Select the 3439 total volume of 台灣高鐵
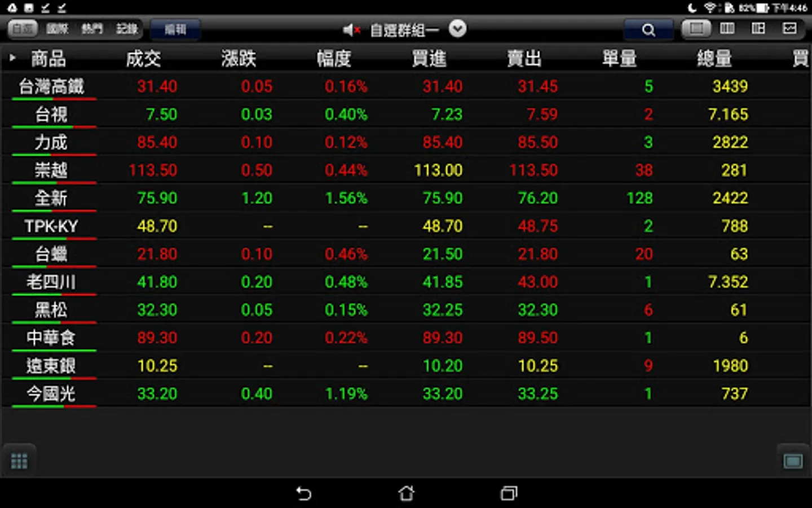Image resolution: width=812 pixels, height=508 pixels. [730, 86]
